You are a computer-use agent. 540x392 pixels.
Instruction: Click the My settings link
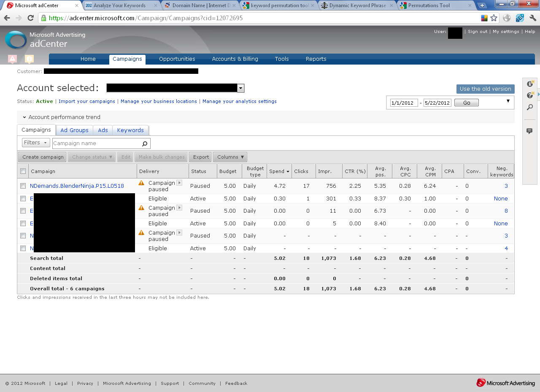(x=506, y=32)
